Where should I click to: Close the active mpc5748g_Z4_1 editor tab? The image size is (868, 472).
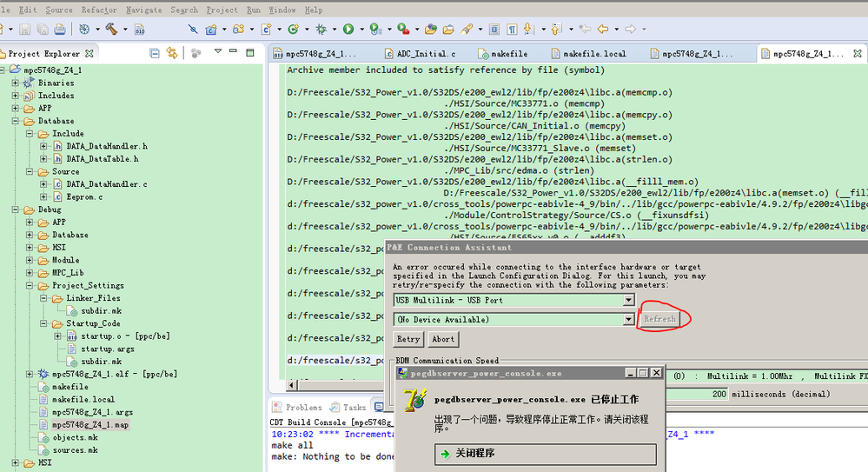(x=858, y=53)
